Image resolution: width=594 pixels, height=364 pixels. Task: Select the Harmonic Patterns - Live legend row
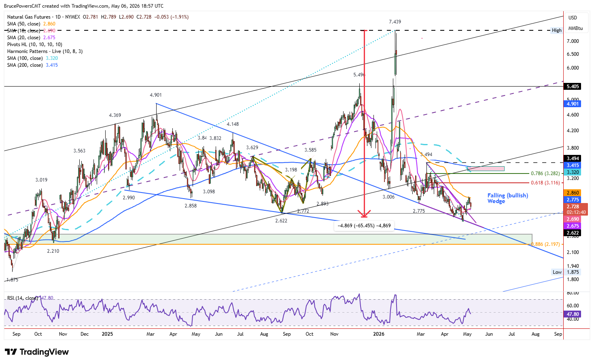[45, 51]
